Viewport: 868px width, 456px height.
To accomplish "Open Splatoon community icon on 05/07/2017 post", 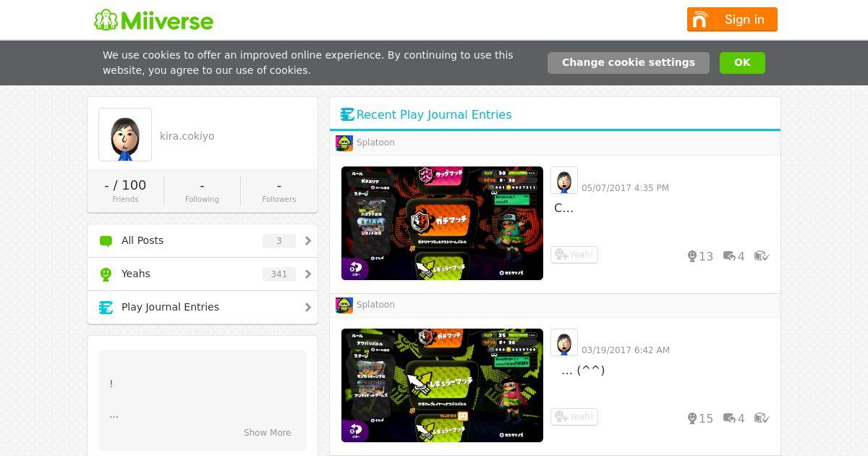I will 344,143.
